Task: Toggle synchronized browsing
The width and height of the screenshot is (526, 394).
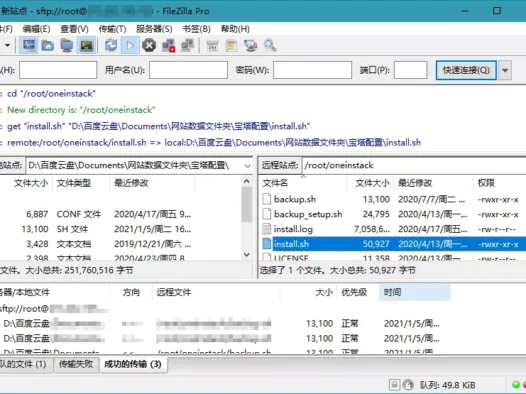Action: pyautogui.click(x=251, y=45)
